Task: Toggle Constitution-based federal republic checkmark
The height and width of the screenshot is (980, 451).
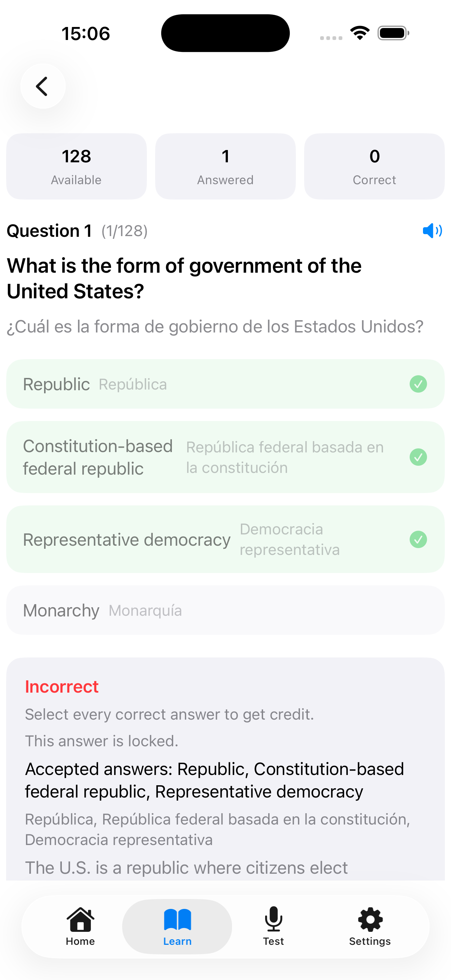Action: pos(418,457)
